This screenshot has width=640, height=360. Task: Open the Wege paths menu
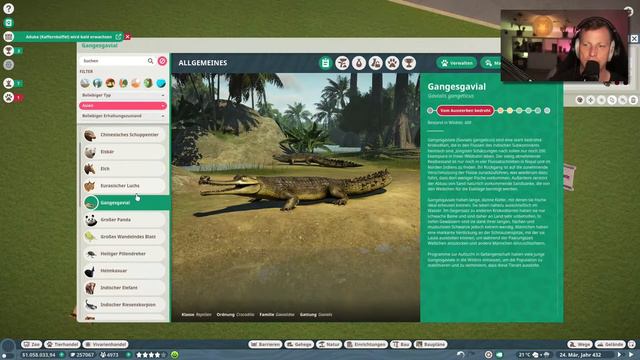[x=580, y=344]
